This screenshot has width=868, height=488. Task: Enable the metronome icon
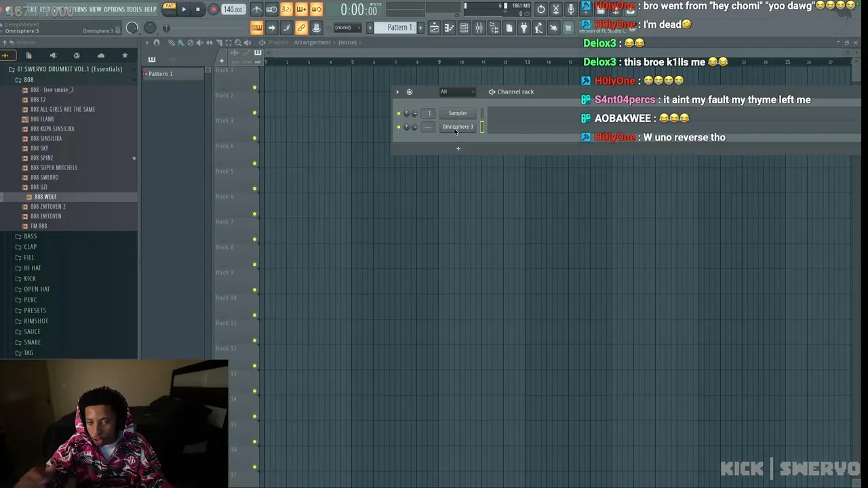pos(256,9)
